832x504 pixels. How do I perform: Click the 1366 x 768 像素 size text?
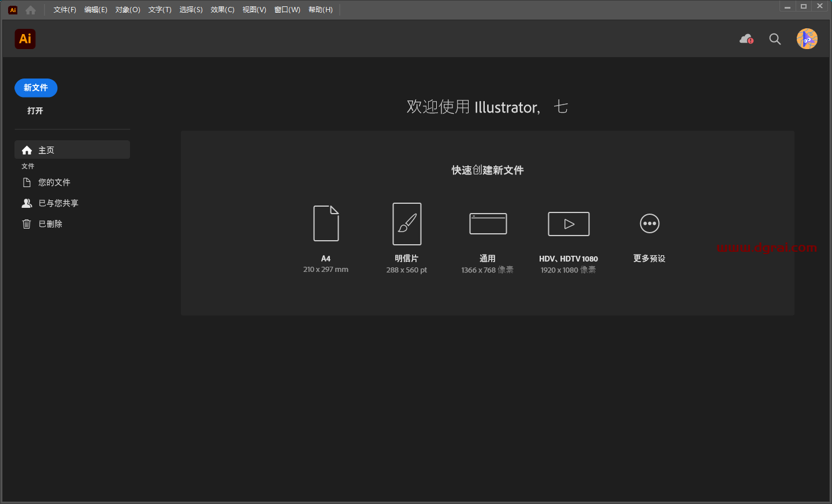488,270
